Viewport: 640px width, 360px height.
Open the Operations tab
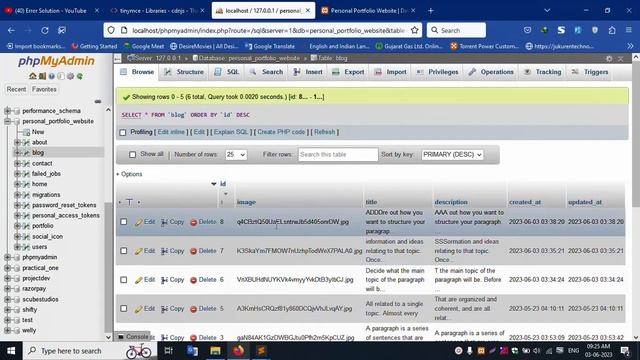tap(491, 72)
